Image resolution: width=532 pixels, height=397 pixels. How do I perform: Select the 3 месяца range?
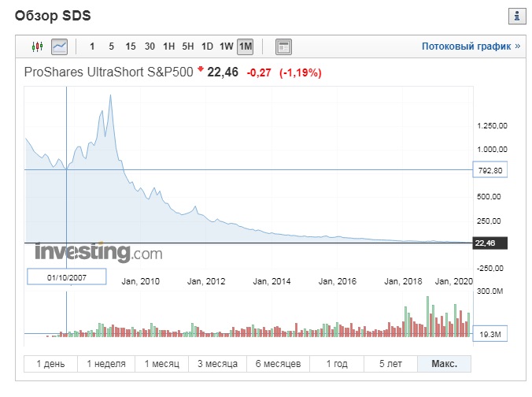216,364
